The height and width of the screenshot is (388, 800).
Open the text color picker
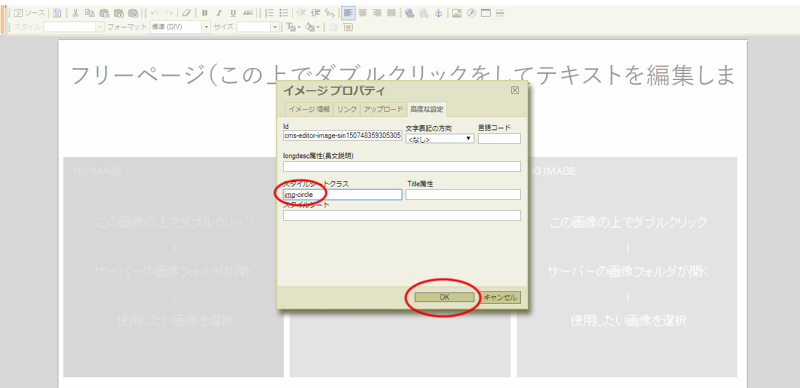(x=293, y=27)
